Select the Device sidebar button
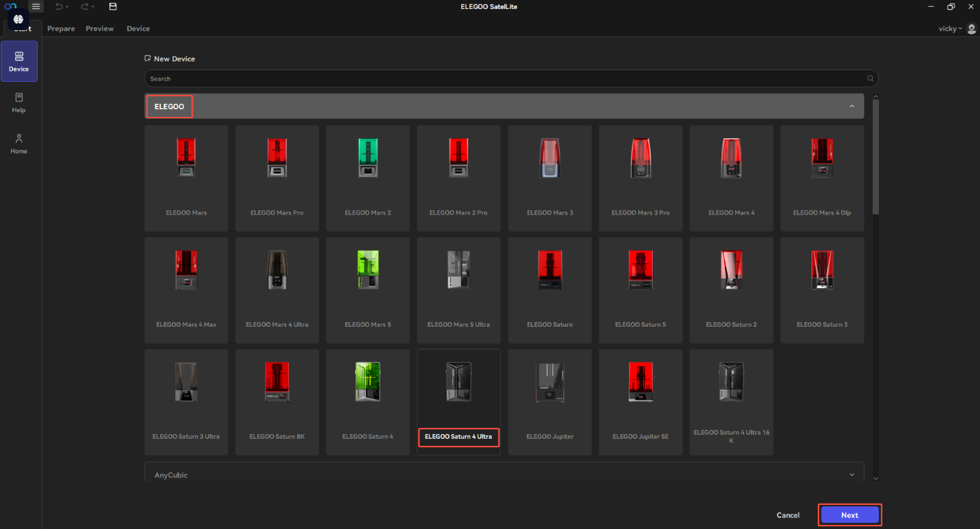 [19, 61]
